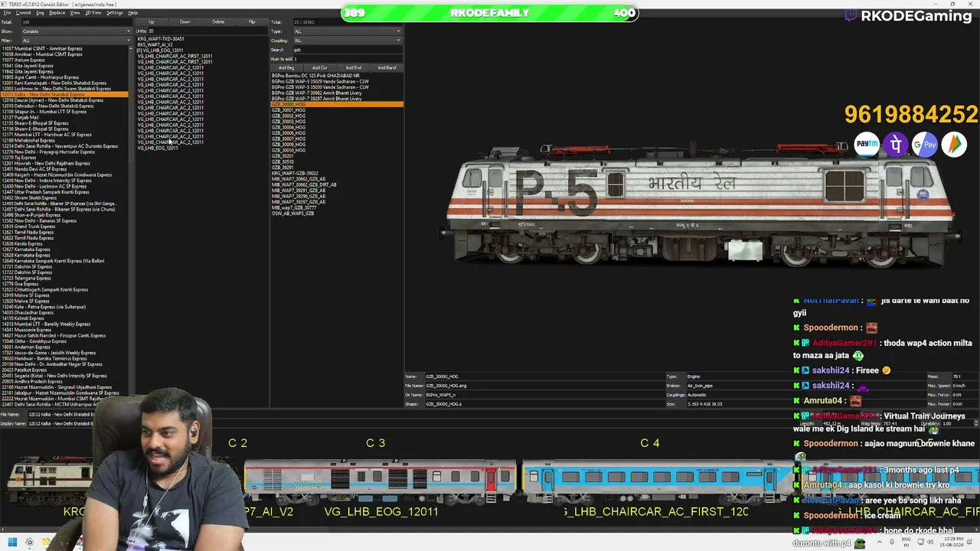Select 12012 Kalka - New Delhi Shatabdi

(65, 95)
